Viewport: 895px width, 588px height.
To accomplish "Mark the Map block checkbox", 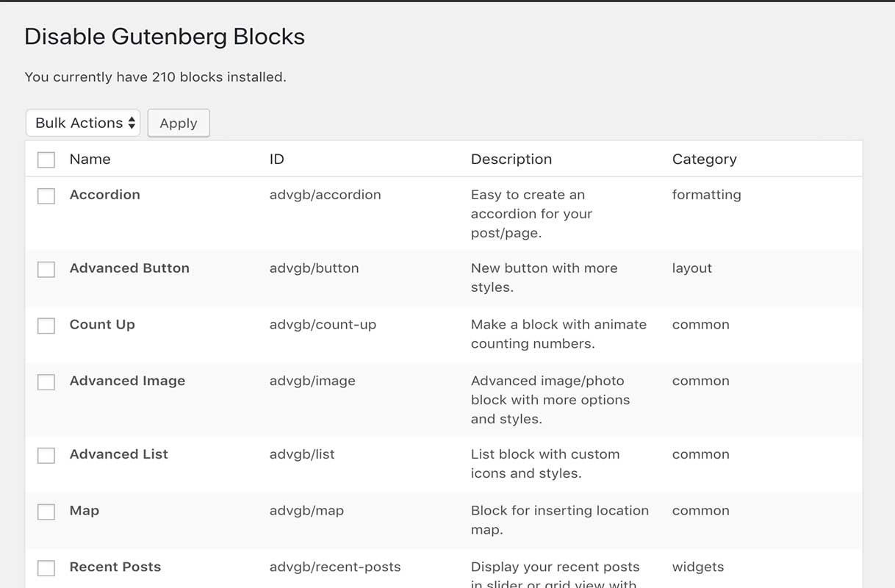I will click(x=46, y=512).
